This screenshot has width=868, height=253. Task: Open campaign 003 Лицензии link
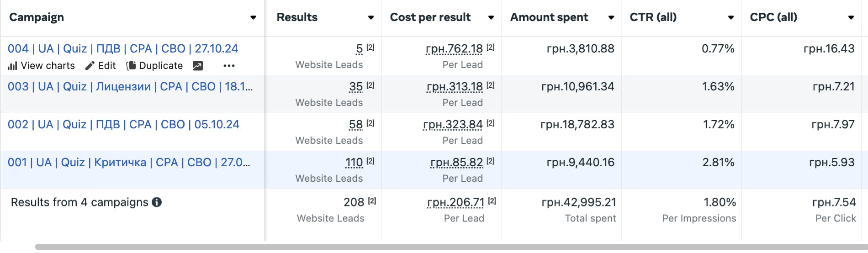(130, 86)
